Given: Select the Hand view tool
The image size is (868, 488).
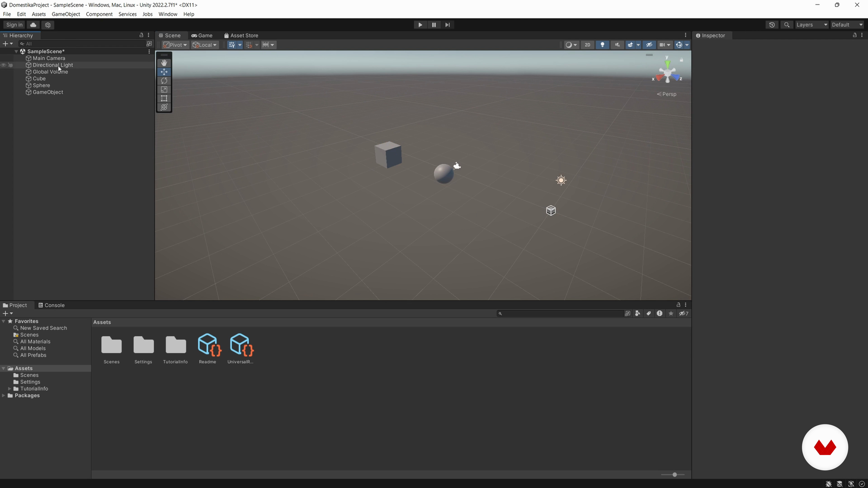Looking at the screenshot, I should (x=164, y=63).
